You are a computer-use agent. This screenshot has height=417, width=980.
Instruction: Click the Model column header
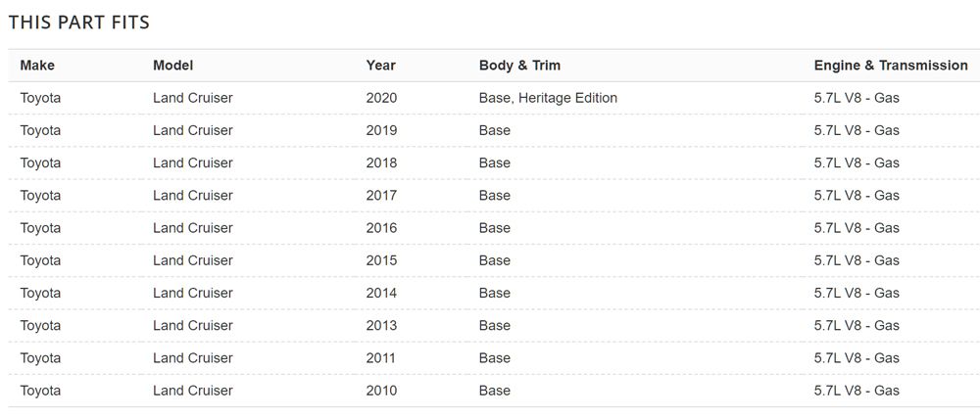173,65
